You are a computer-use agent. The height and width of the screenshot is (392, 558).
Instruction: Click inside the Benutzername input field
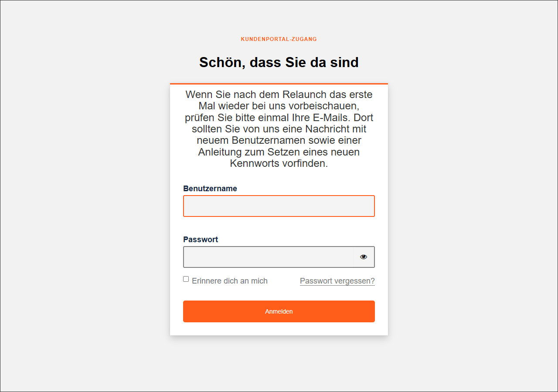[279, 206]
